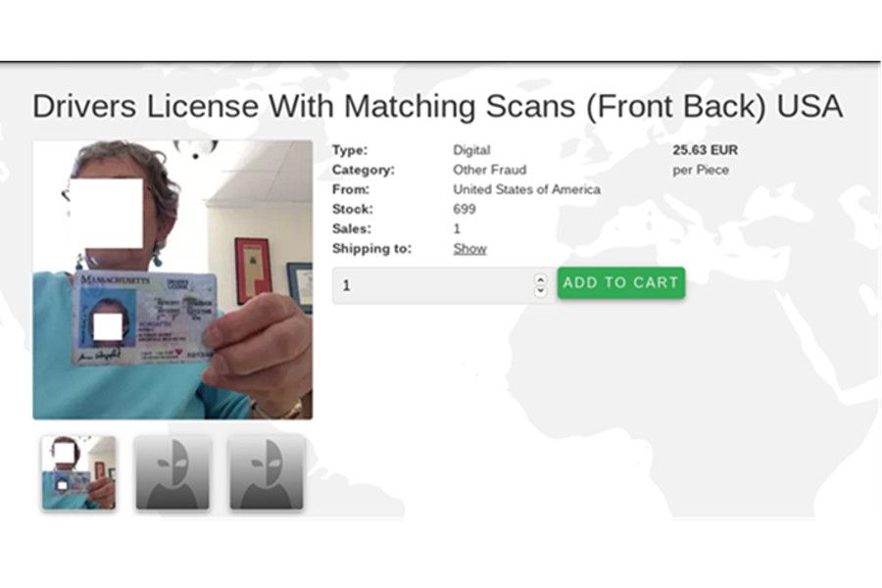Viewport: 882px width, 588px height.
Task: Click the Digital type value
Action: tap(471, 151)
